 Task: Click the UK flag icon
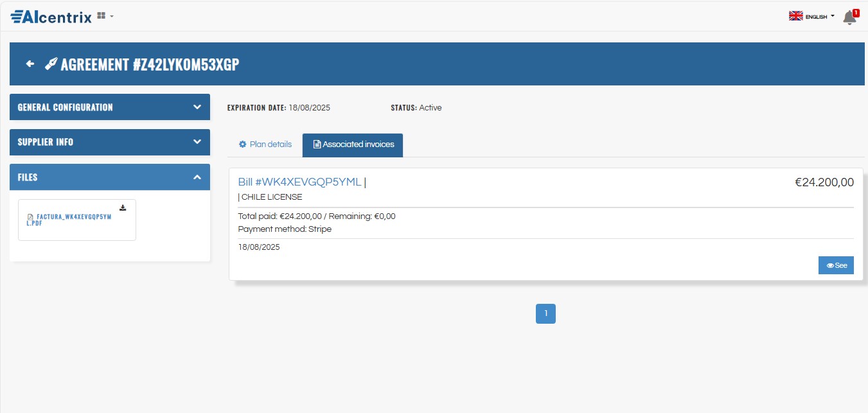795,16
